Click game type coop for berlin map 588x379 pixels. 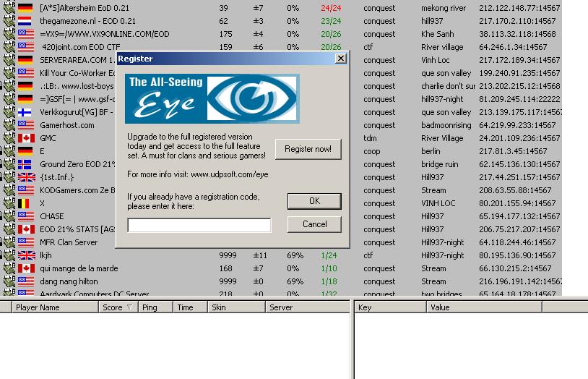point(372,151)
